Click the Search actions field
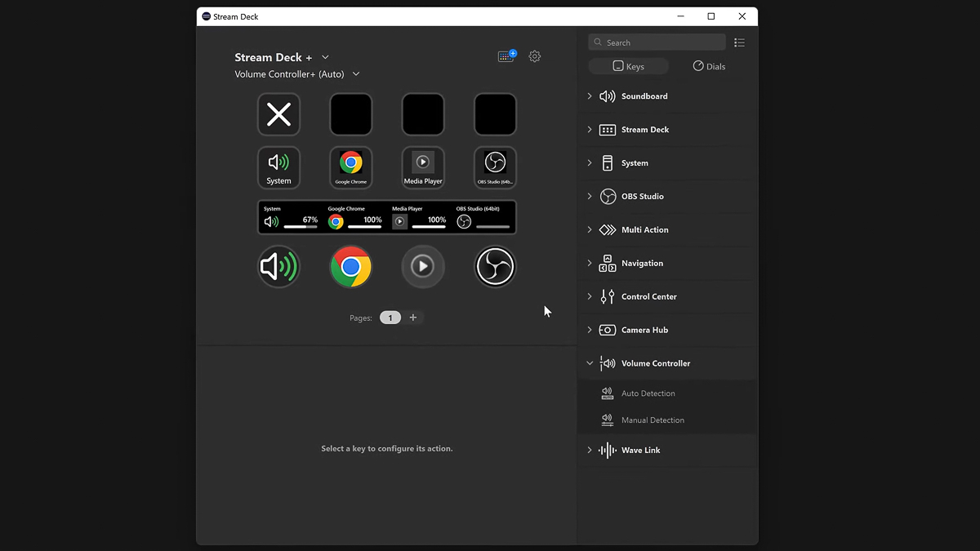The height and width of the screenshot is (551, 980). click(x=657, y=42)
